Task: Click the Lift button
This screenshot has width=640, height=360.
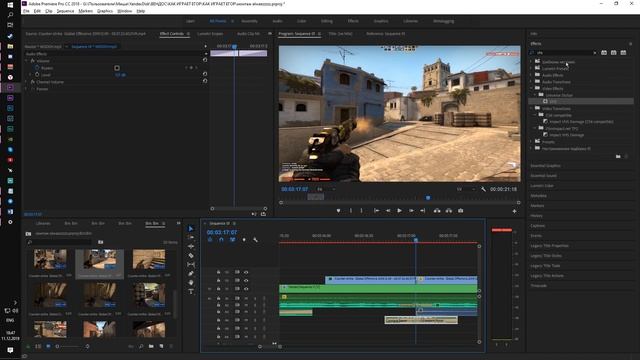Action: click(437, 211)
